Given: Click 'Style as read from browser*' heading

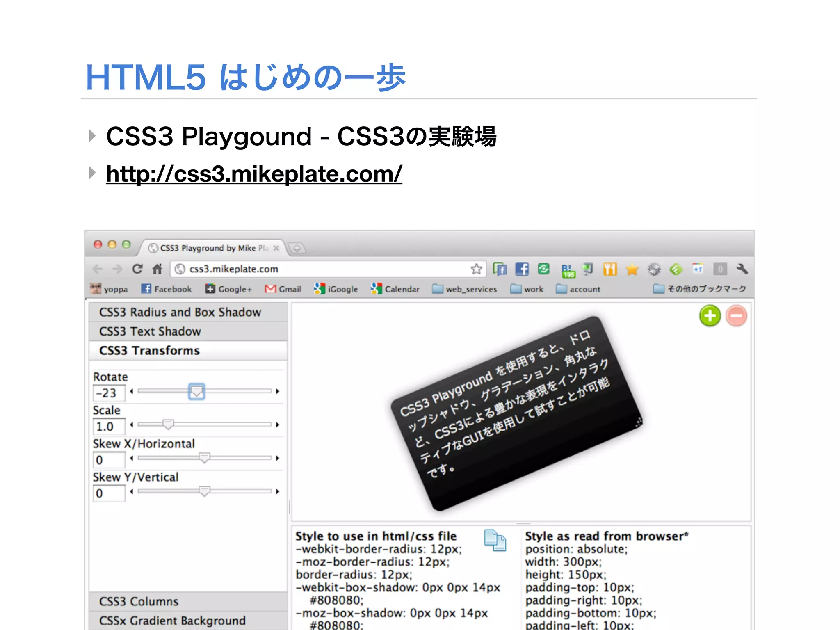Looking at the screenshot, I should [x=607, y=536].
